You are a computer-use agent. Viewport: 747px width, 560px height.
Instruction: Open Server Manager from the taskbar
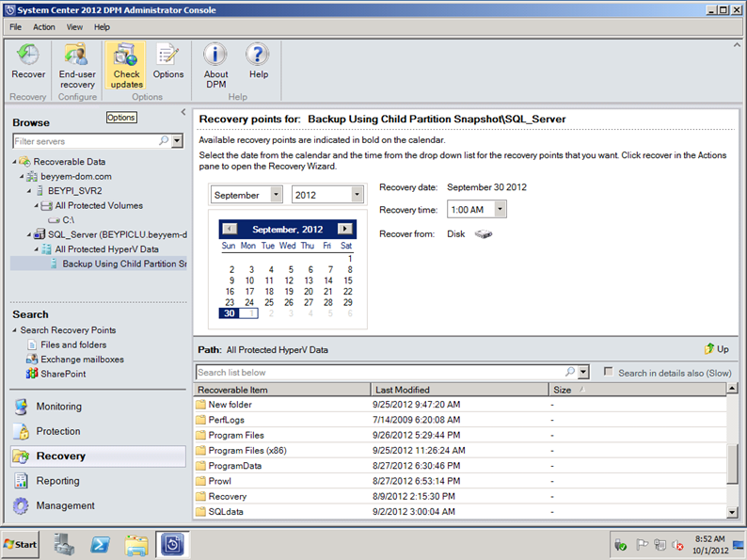pyautogui.click(x=64, y=544)
